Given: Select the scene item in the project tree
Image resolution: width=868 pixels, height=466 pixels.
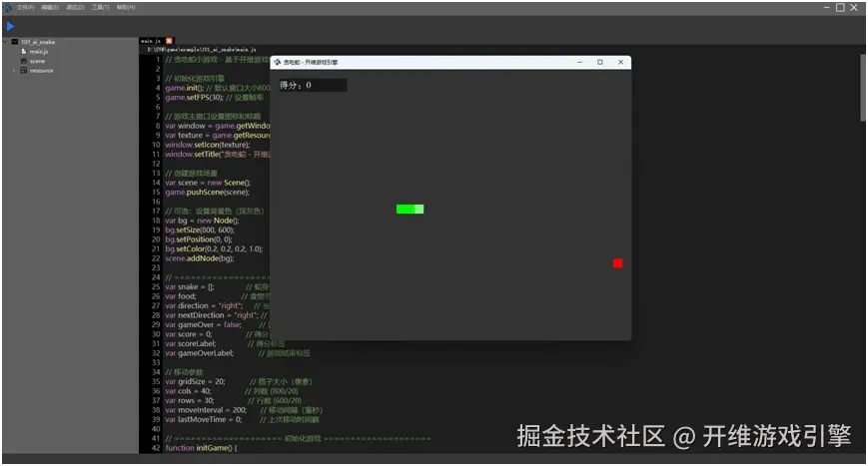Looking at the screenshot, I should tap(38, 61).
